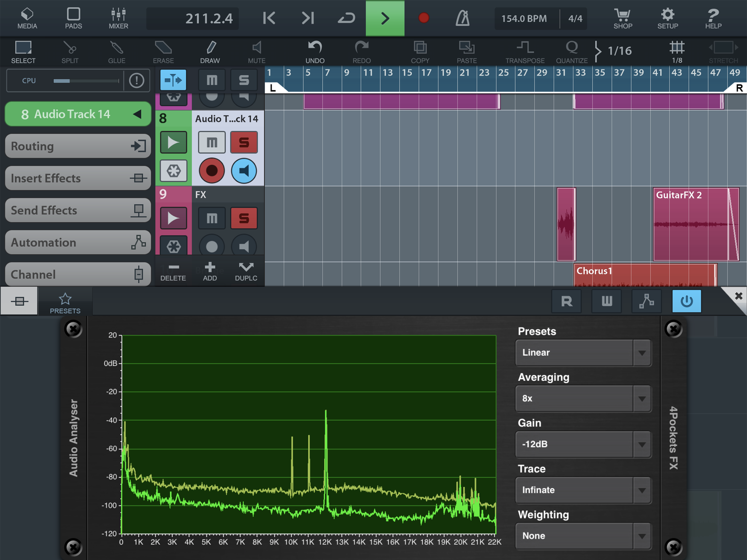The image size is (747, 560).
Task: Open the Shop cart icon
Action: point(622,18)
